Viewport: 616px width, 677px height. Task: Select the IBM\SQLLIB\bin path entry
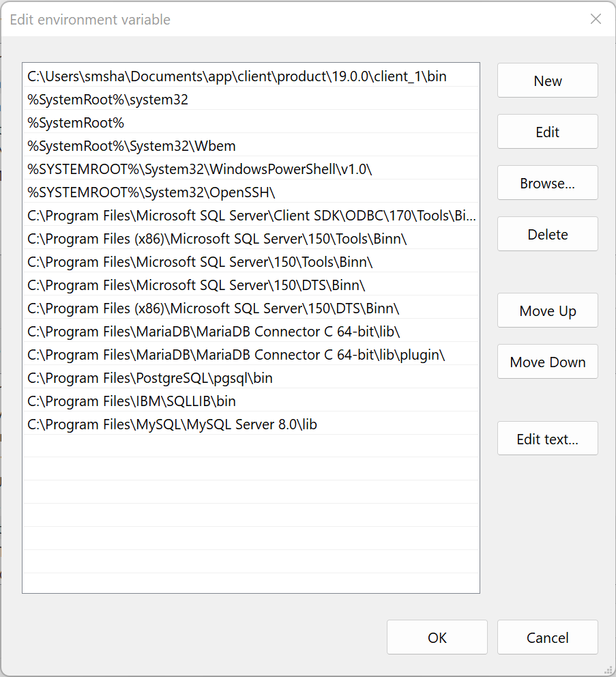[251, 401]
